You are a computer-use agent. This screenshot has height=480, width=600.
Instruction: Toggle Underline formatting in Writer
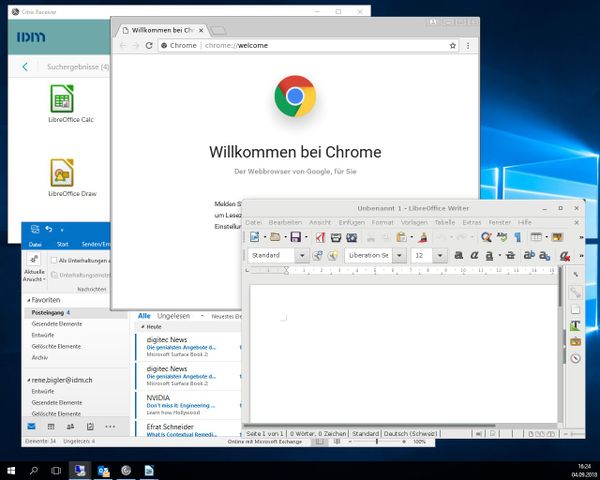[x=489, y=255]
